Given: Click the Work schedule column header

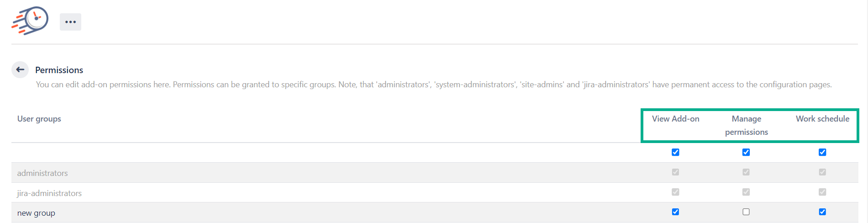Looking at the screenshot, I should (x=822, y=119).
